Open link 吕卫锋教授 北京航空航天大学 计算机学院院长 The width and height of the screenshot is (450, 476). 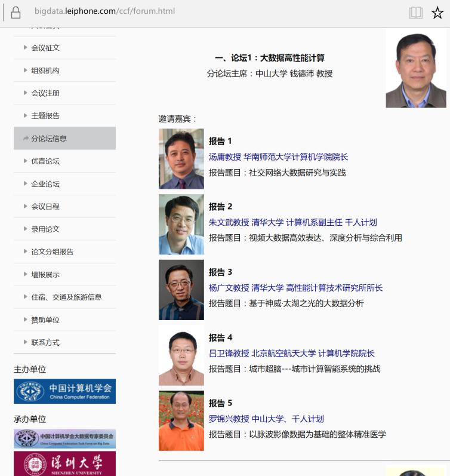tap(292, 354)
